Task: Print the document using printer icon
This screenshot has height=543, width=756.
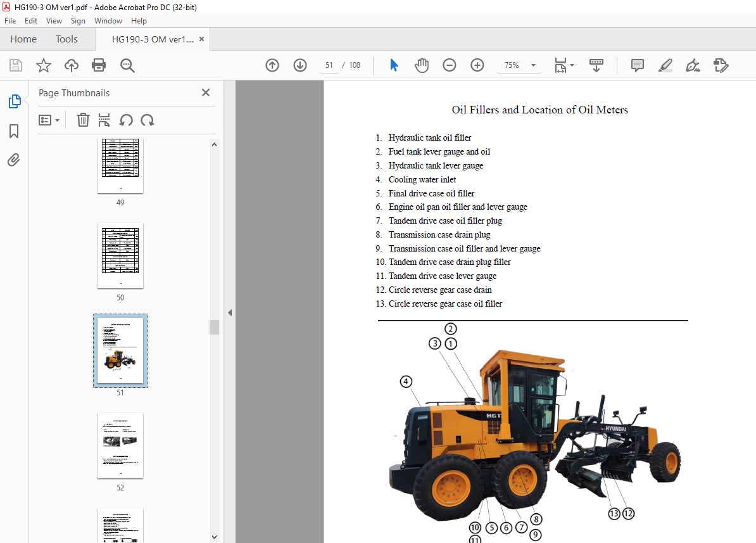Action: tap(99, 65)
